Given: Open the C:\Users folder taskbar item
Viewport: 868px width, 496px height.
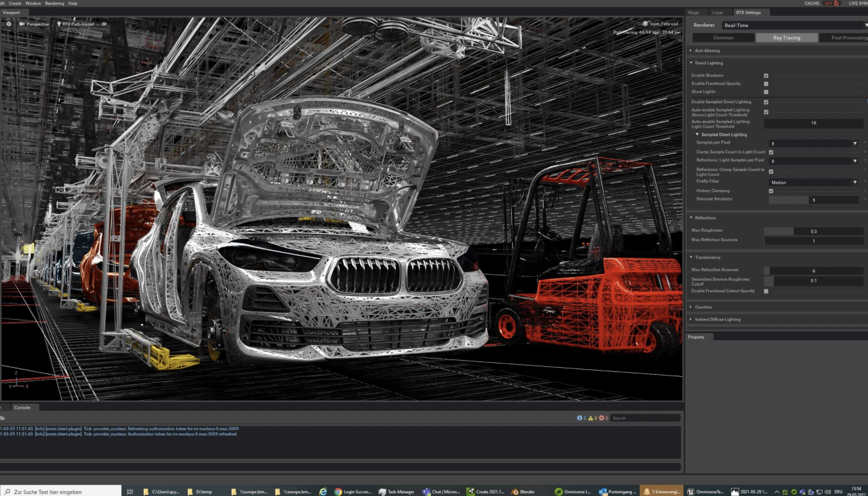Looking at the screenshot, I should pyautogui.click(x=161, y=492).
